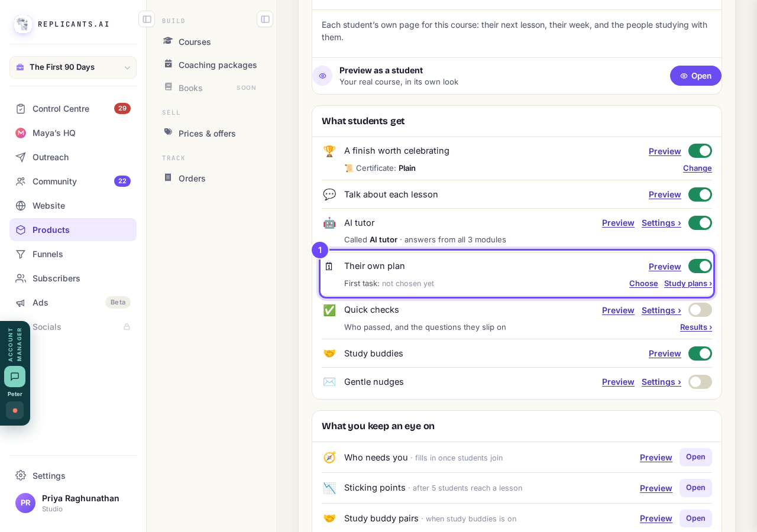Viewport: 757px width, 532px height.
Task: Click Open for Study buddy pairs
Action: 695,518
